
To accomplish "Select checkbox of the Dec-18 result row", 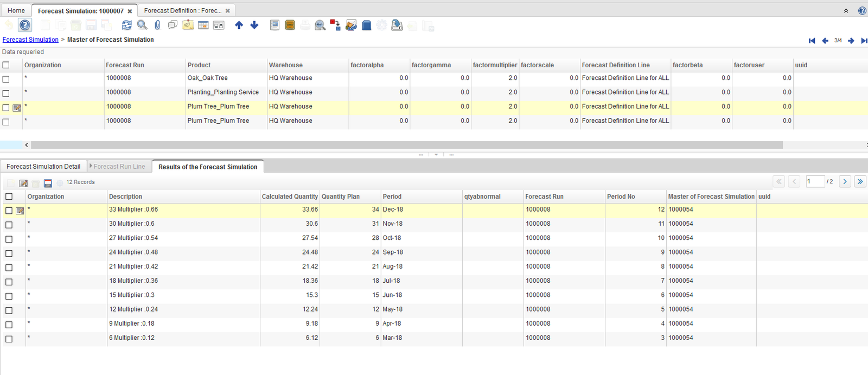I will coord(9,211).
